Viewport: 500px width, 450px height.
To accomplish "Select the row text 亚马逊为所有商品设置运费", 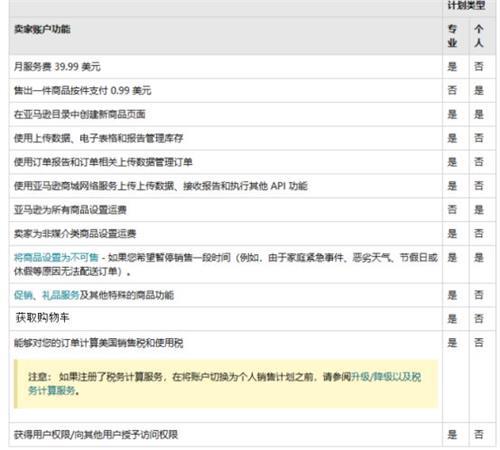I will pos(70,210).
